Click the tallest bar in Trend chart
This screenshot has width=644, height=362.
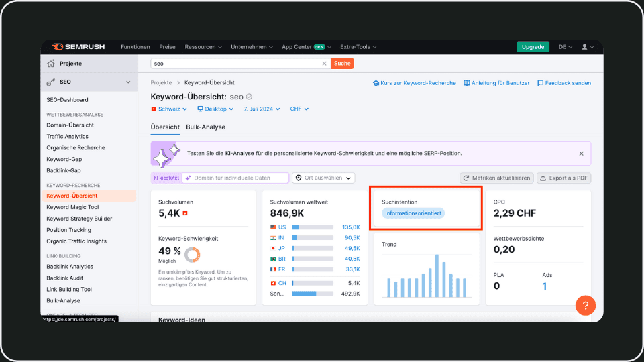[x=437, y=276]
